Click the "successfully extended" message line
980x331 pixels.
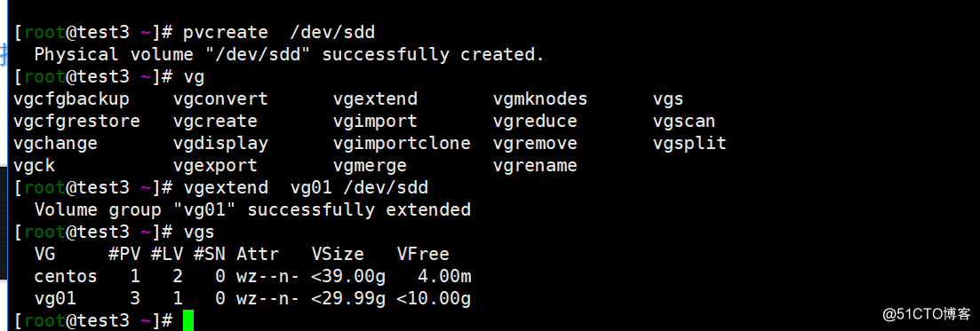252,209
